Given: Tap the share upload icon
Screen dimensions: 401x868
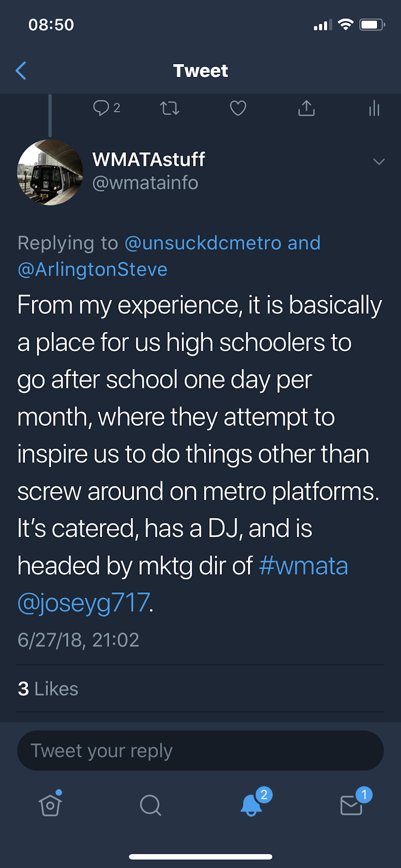Looking at the screenshot, I should [x=306, y=108].
